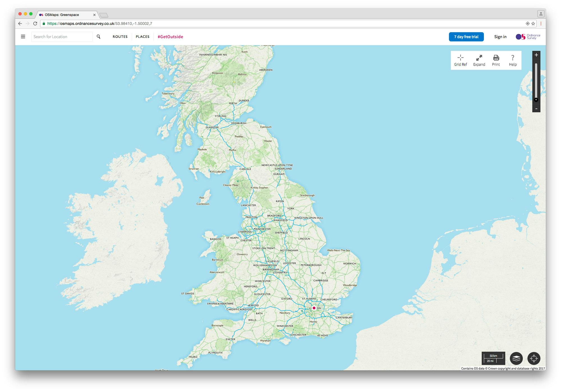Open Chrome's three-dot menu
The image size is (561, 392).
(x=541, y=24)
